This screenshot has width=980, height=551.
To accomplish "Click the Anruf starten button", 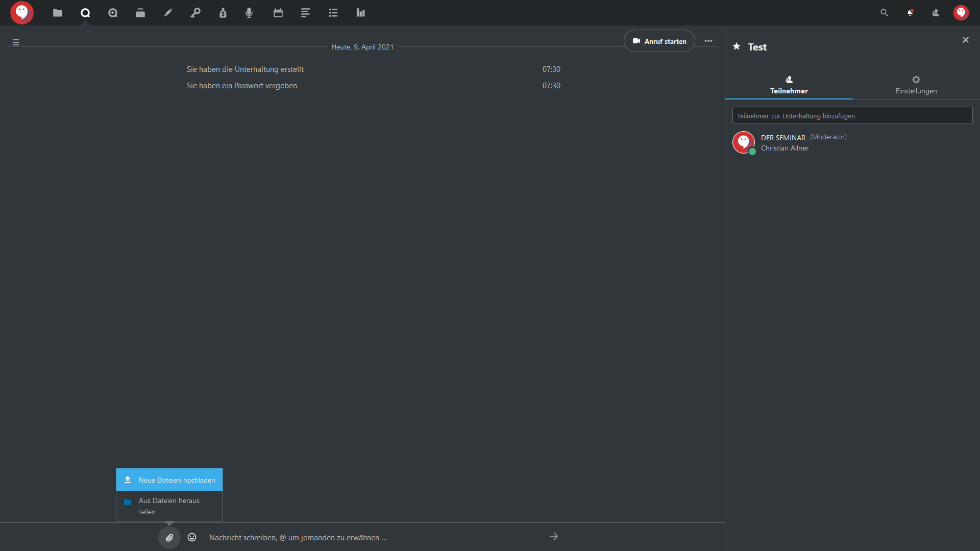I will tap(659, 41).
